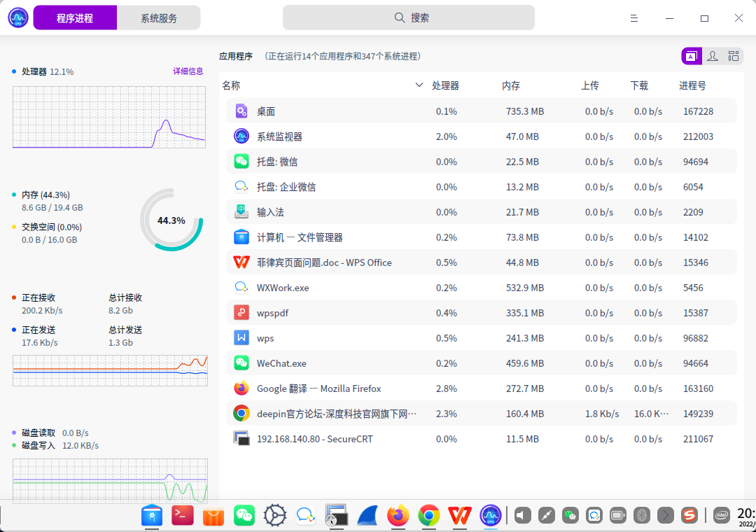Click the Google 翻译 — Mozilla Firefox name
The image size is (756, 532).
pos(319,388)
